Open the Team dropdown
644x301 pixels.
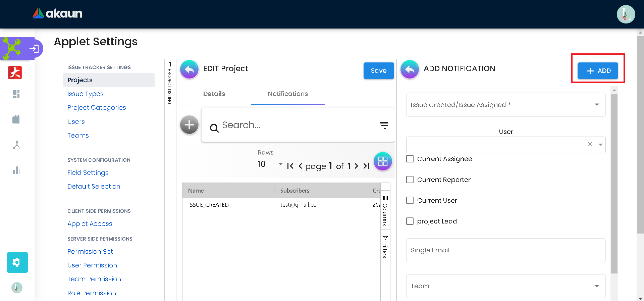click(506, 286)
